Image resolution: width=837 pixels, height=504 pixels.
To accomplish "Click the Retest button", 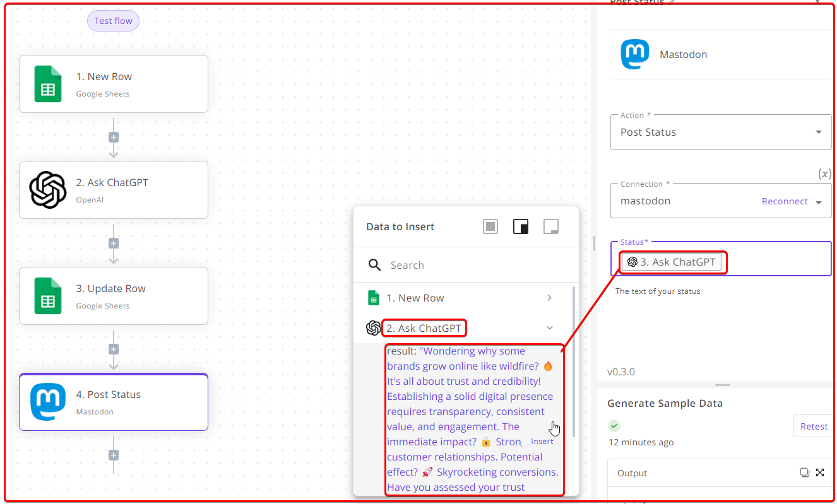I will [x=814, y=426].
